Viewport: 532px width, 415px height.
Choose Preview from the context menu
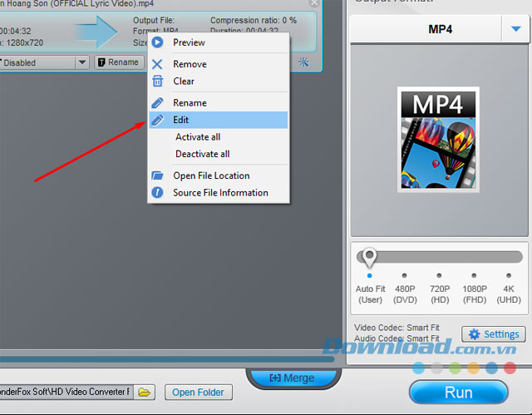click(x=219, y=42)
